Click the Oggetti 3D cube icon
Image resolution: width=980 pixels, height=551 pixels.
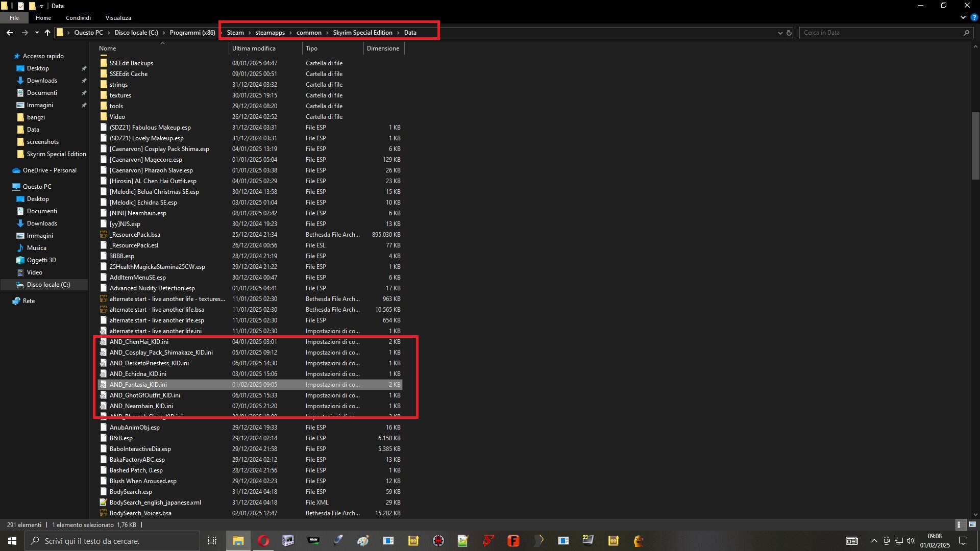click(20, 260)
